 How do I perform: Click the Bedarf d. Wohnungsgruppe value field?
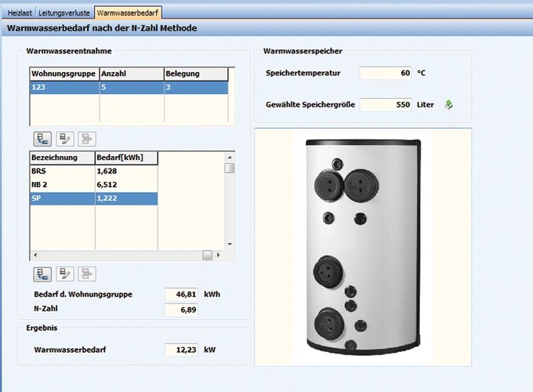click(181, 295)
